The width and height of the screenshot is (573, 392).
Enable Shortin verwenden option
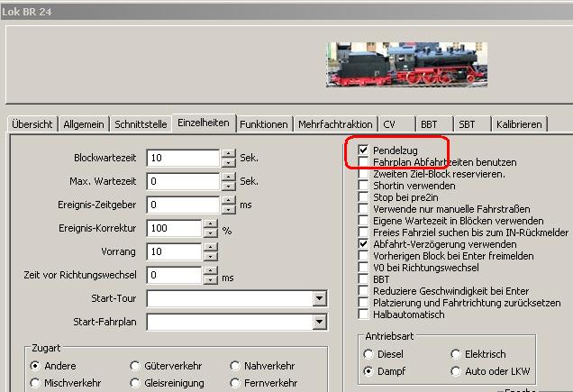coord(363,185)
